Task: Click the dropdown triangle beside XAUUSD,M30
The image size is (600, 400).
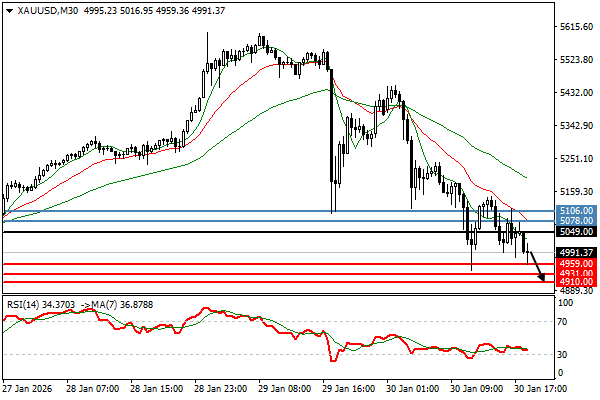Action: (x=7, y=10)
